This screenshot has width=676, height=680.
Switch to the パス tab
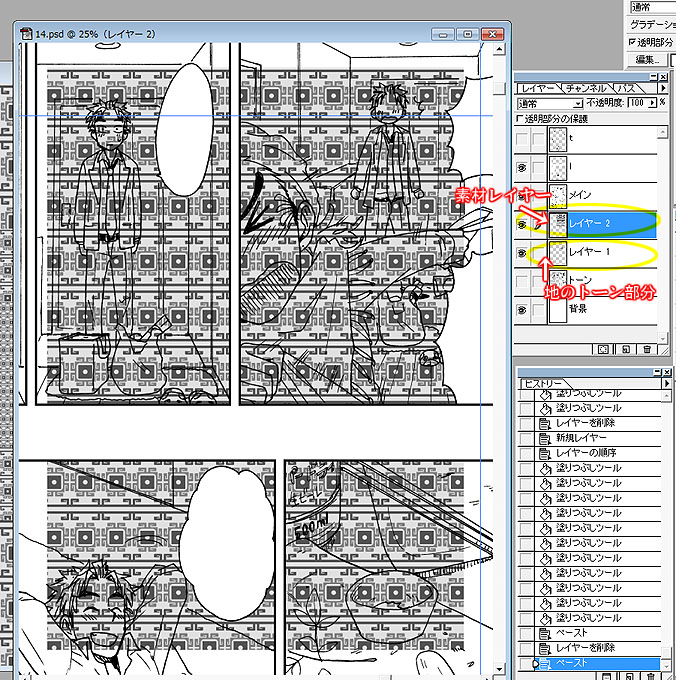pyautogui.click(x=627, y=88)
